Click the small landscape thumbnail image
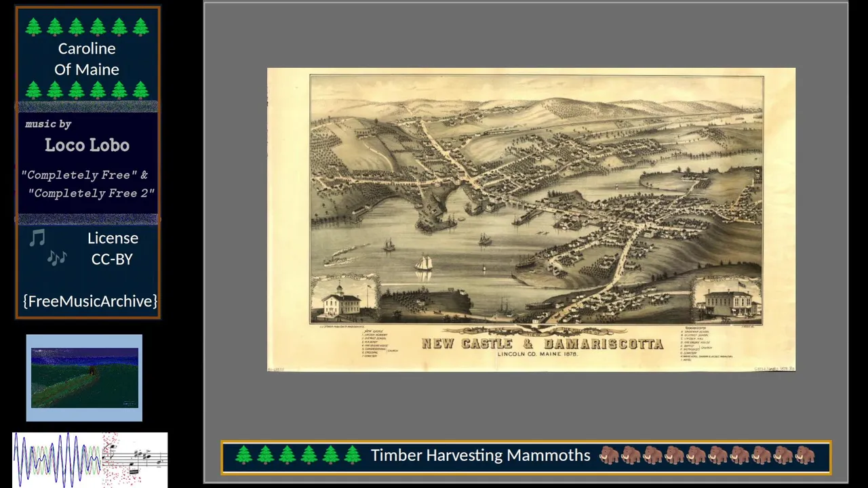 [x=84, y=378]
